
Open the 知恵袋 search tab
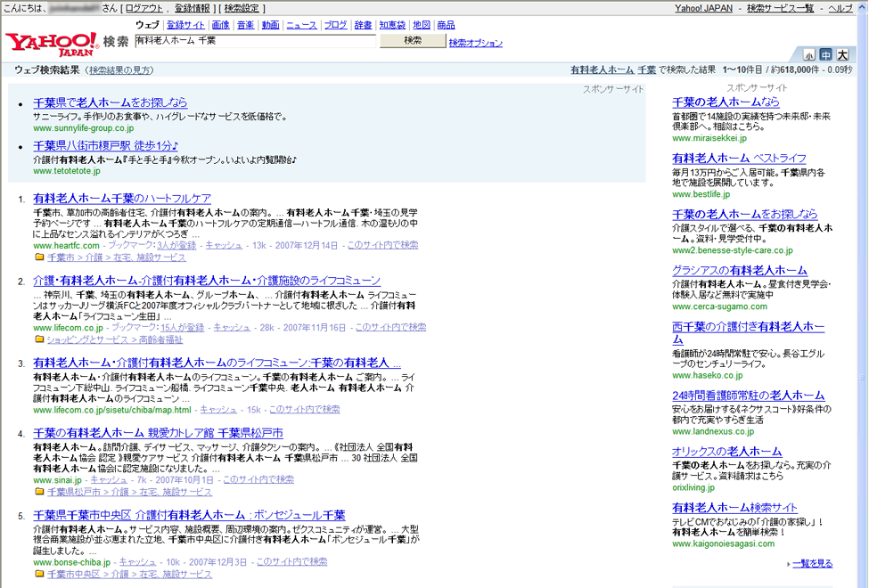tap(392, 25)
